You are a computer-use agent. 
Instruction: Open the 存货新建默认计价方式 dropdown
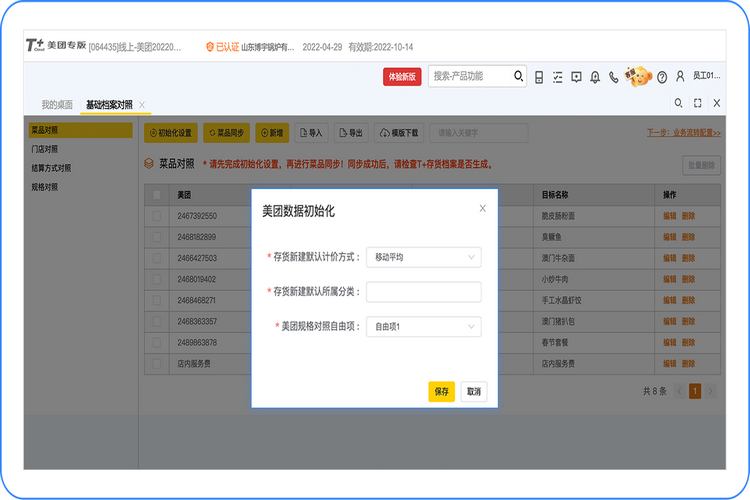click(423, 257)
